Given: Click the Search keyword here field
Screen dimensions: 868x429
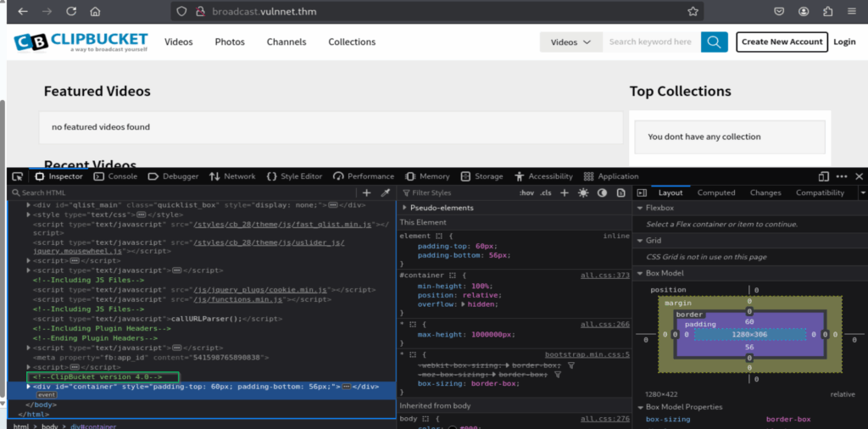Looking at the screenshot, I should pyautogui.click(x=652, y=42).
